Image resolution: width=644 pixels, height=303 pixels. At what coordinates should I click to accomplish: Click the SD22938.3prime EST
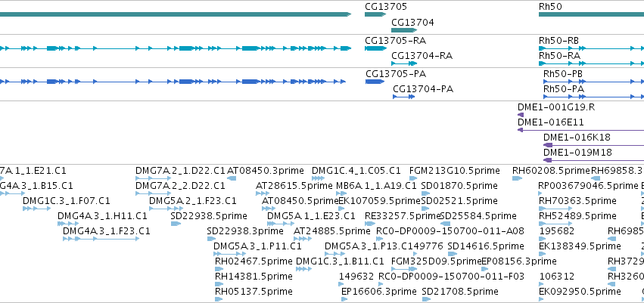pos(210,239)
